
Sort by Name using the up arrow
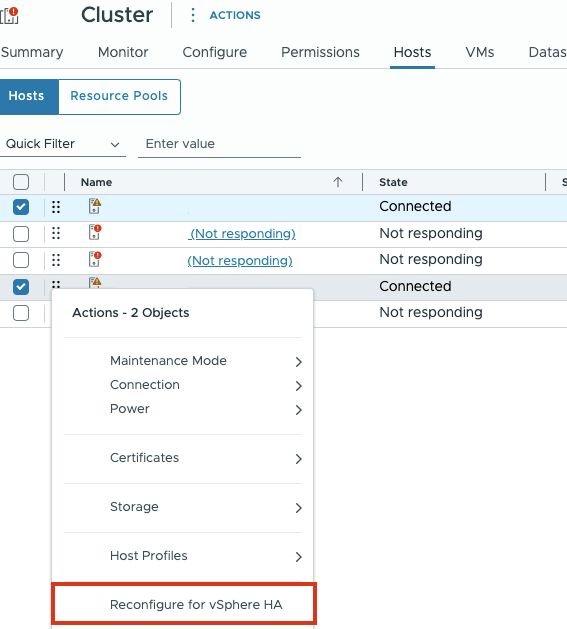coord(337,182)
